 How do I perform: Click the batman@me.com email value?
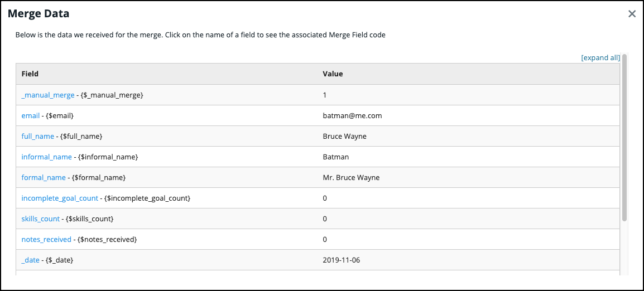352,116
